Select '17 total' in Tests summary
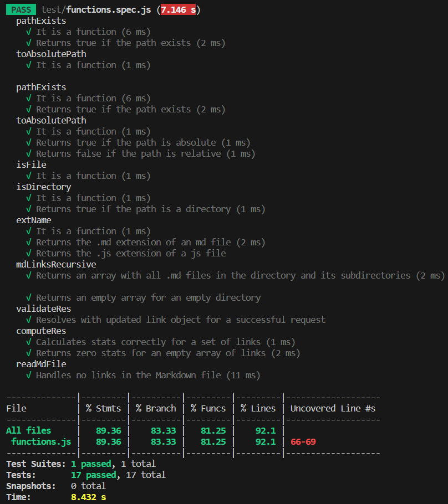This screenshot has height=504, width=448. [x=145, y=475]
